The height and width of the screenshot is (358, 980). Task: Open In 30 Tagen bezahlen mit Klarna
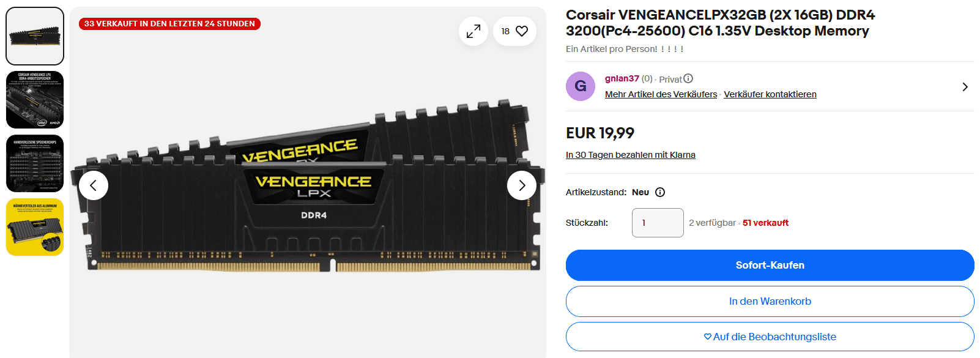[x=630, y=155]
